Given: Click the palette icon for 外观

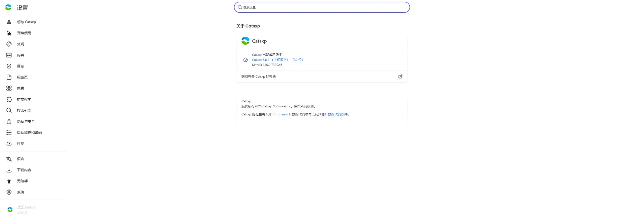Looking at the screenshot, I should pyautogui.click(x=9, y=44).
